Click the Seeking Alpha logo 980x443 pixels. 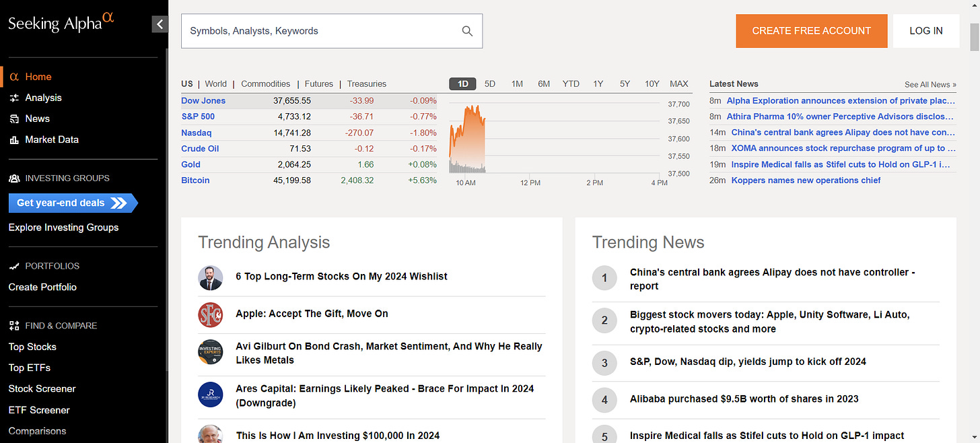61,22
